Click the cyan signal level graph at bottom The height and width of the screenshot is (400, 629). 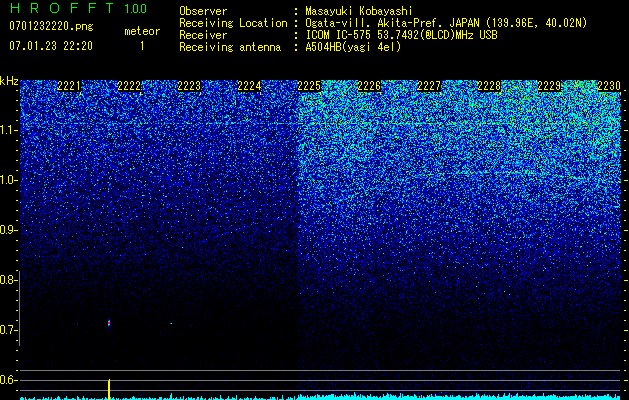[320, 397]
